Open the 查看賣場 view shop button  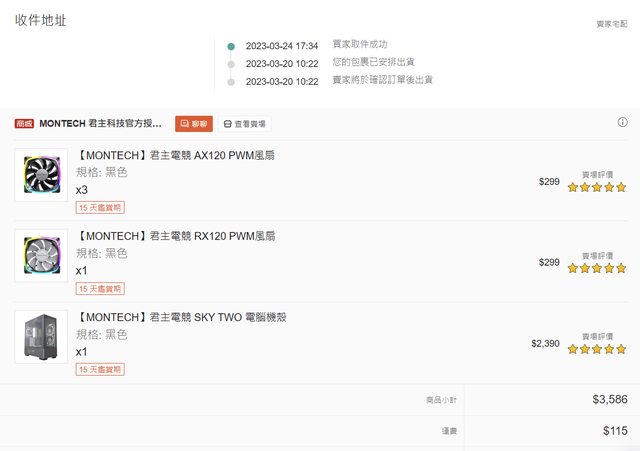click(245, 124)
